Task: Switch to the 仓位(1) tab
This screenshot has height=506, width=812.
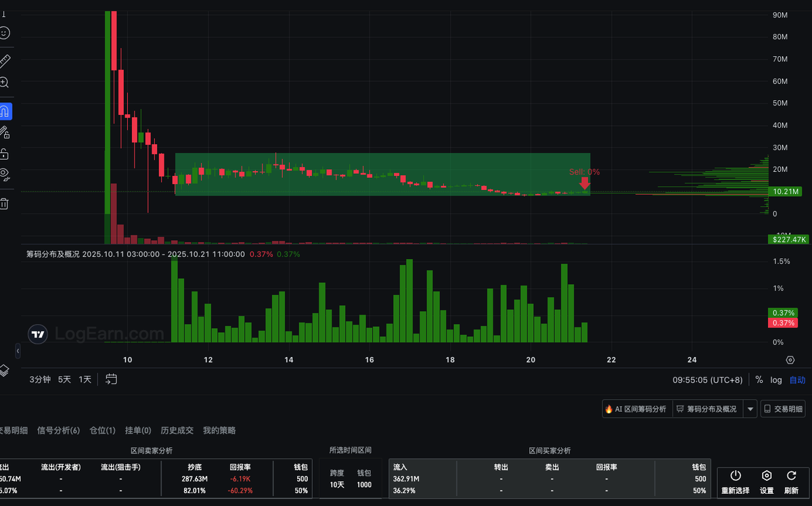Action: [102, 430]
